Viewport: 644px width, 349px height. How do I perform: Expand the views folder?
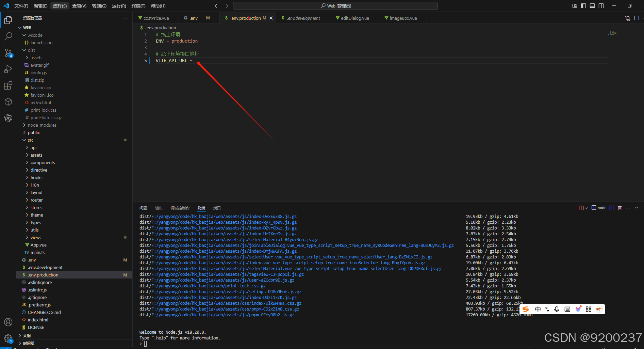click(x=74, y=237)
